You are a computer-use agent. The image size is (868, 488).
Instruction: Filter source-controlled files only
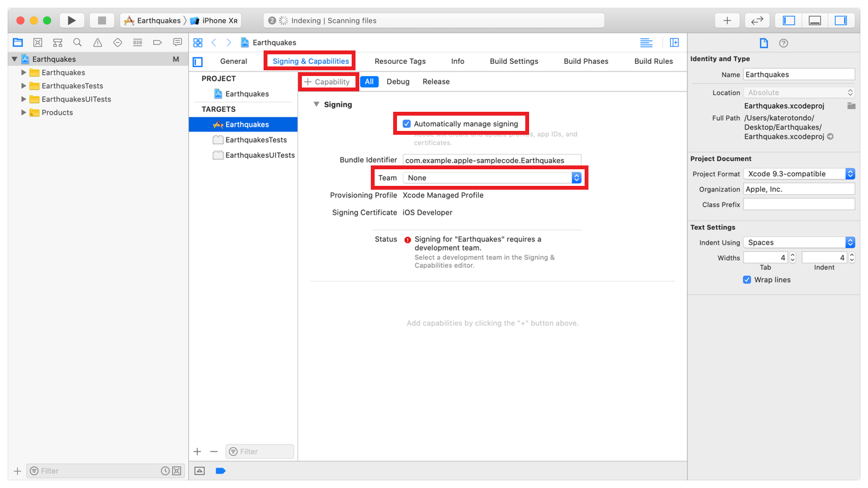coord(177,471)
